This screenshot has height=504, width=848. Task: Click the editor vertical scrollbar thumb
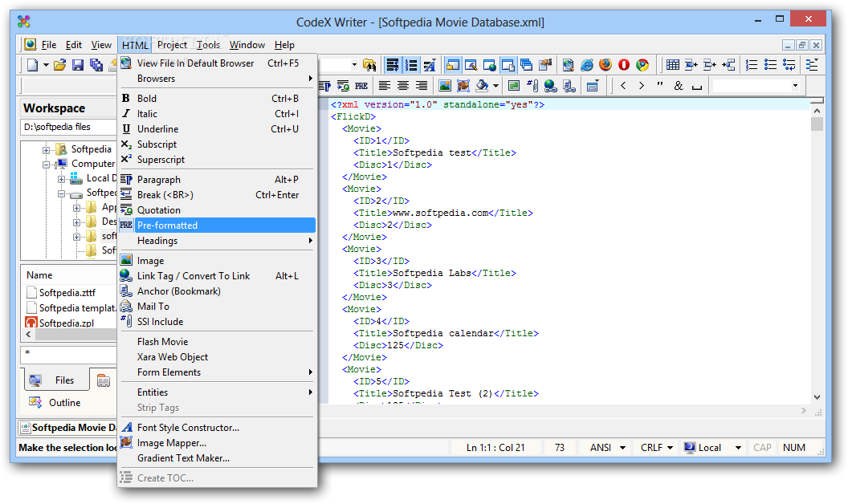817,124
